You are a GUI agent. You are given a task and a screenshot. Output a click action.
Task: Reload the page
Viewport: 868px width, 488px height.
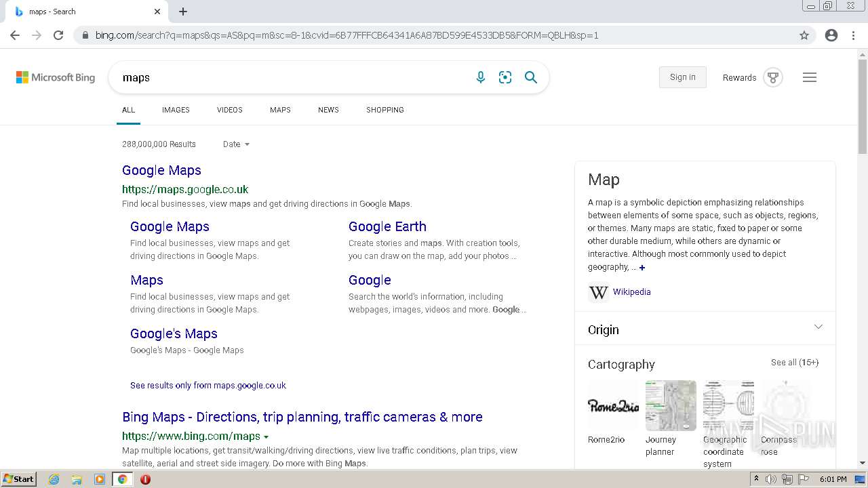coord(58,35)
